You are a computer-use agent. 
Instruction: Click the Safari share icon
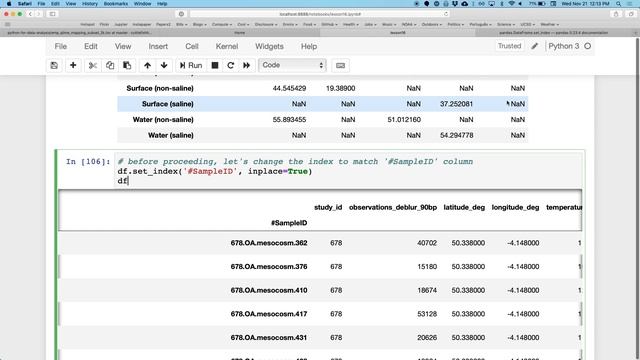[x=616, y=14]
